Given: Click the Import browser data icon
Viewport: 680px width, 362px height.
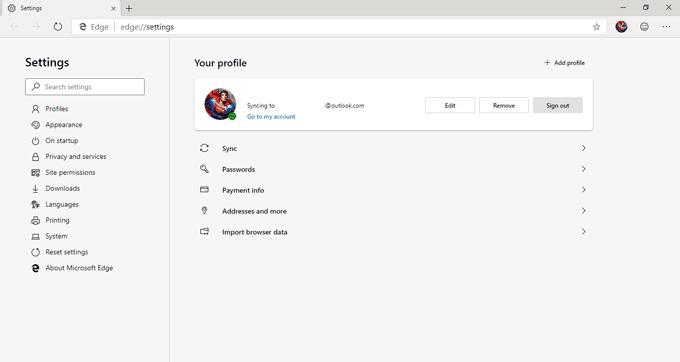Looking at the screenshot, I should pyautogui.click(x=204, y=232).
